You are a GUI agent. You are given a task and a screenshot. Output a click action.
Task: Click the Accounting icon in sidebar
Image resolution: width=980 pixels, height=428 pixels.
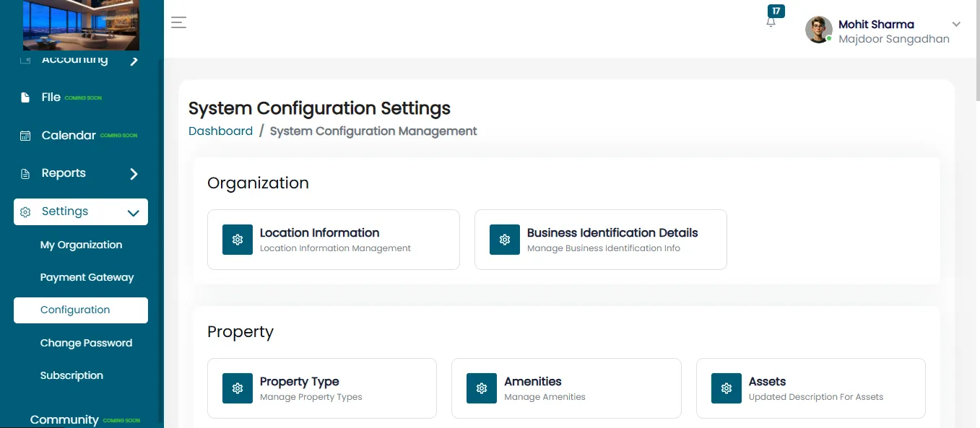pos(25,60)
